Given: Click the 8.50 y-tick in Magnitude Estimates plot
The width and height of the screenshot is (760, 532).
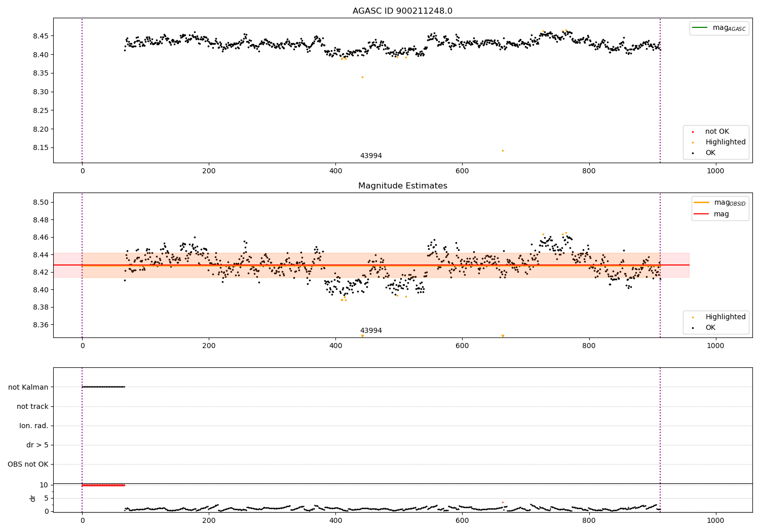Looking at the screenshot, I should 41,202.
